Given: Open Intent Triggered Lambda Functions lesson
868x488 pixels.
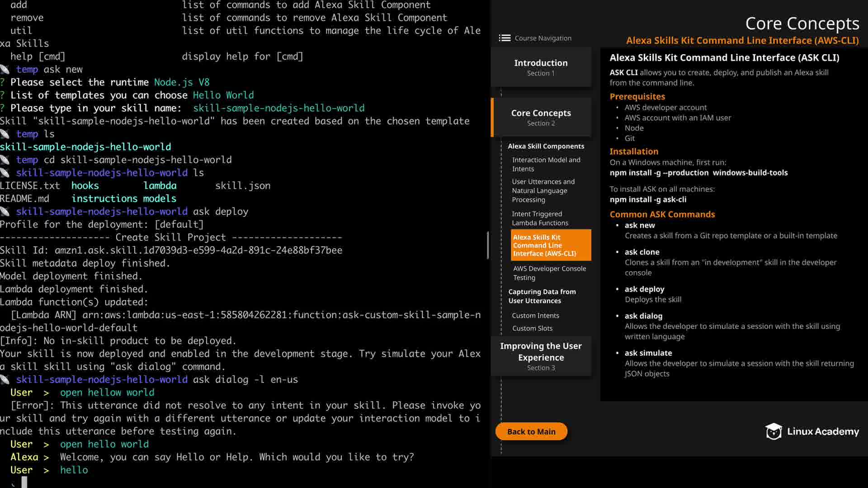Looking at the screenshot, I should 540,218.
